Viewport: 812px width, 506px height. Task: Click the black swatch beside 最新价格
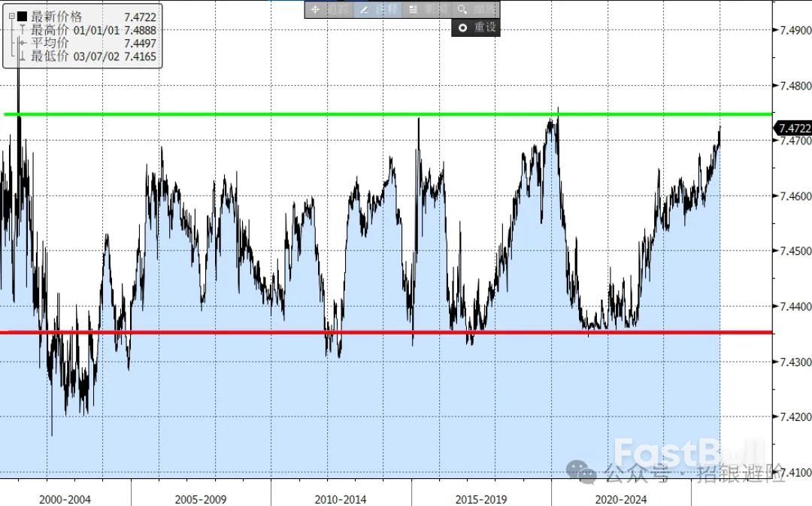[x=22, y=16]
